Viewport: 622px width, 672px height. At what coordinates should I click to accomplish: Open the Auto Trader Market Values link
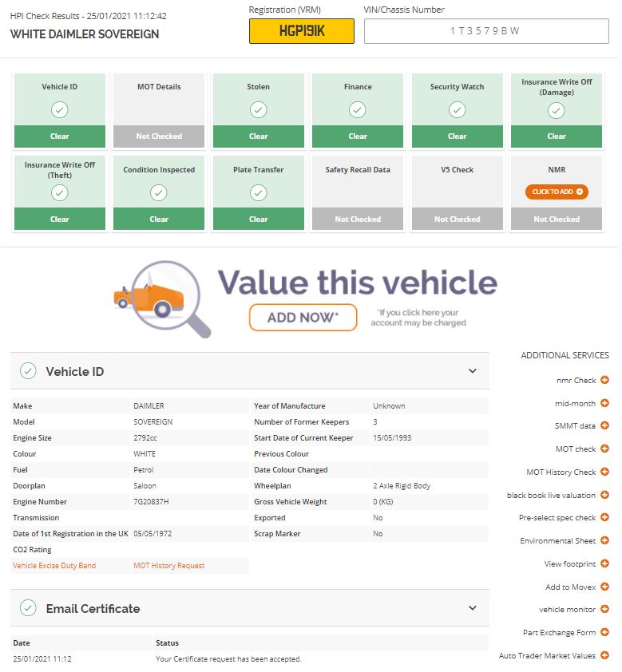pos(548,655)
